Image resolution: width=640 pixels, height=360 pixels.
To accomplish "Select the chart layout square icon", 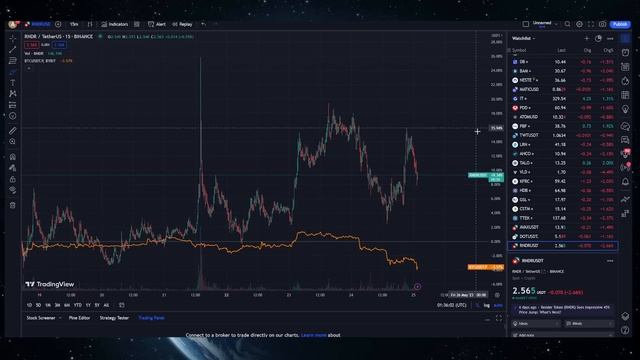I will click(x=526, y=24).
